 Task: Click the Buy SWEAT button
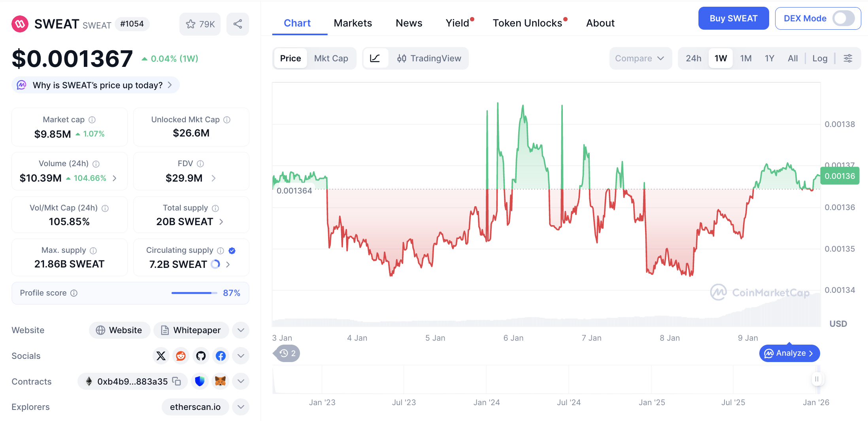733,19
